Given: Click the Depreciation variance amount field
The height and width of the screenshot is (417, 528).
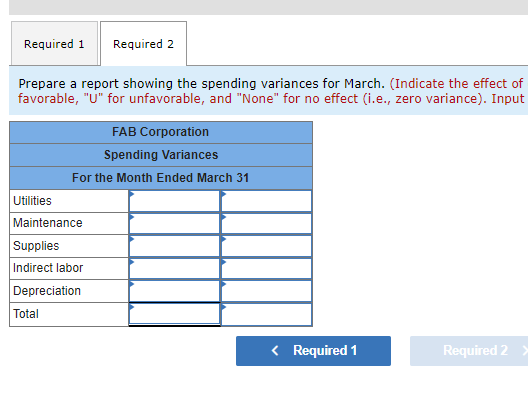Looking at the screenshot, I should point(174,291).
